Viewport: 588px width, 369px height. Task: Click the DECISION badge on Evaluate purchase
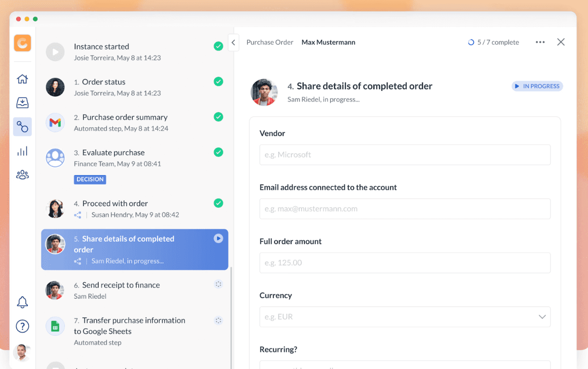pos(90,179)
